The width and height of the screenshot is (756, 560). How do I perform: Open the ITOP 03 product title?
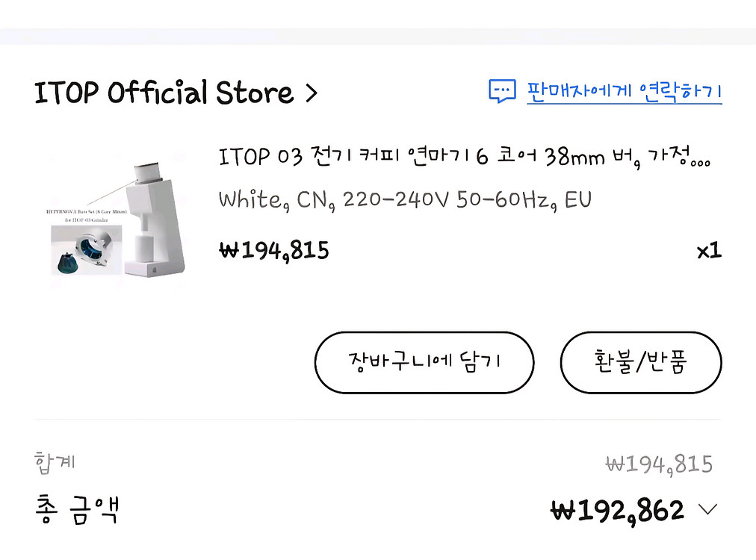(x=464, y=157)
